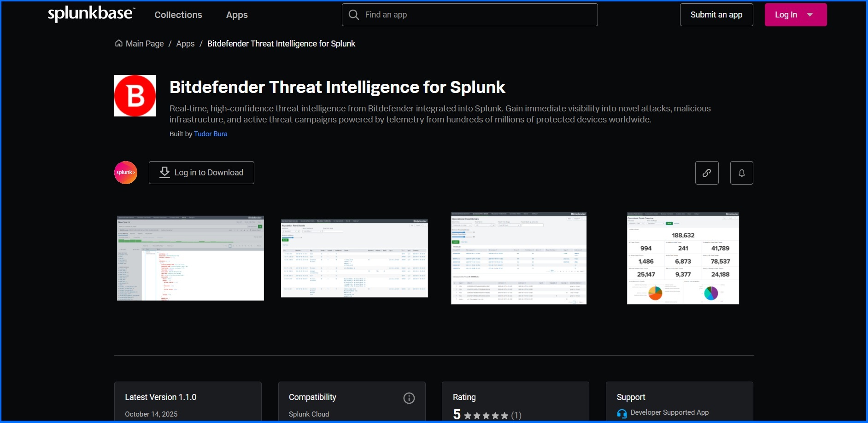Click the Splunkbase logo
868x423 pixels.
(x=90, y=14)
